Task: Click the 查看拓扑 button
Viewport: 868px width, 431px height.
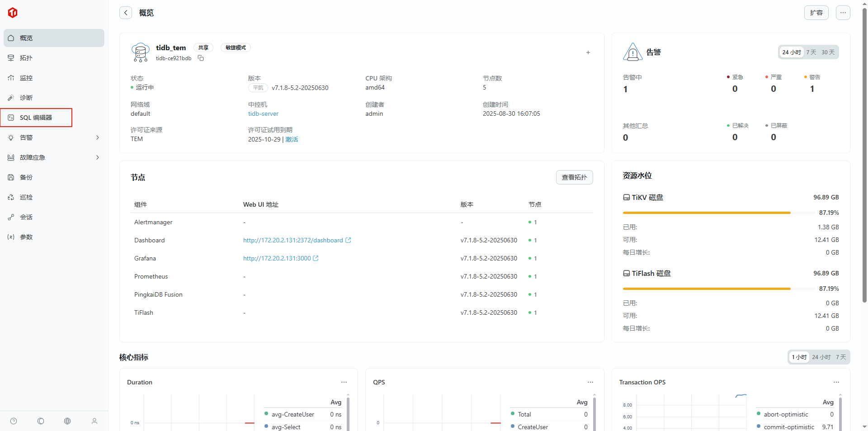Action: (574, 177)
